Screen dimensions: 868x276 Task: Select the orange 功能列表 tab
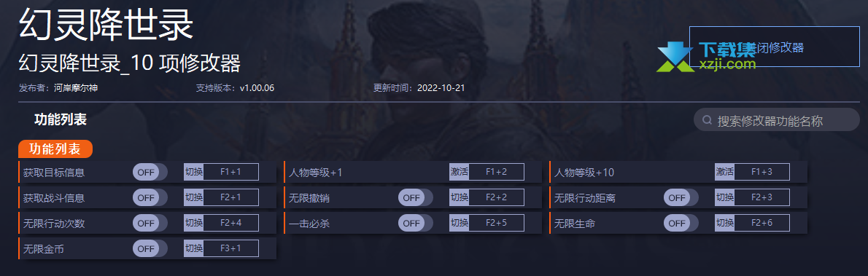pyautogui.click(x=55, y=149)
